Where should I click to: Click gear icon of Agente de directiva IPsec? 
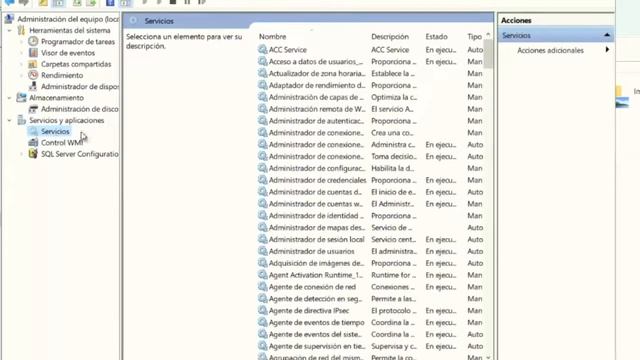[x=262, y=310]
